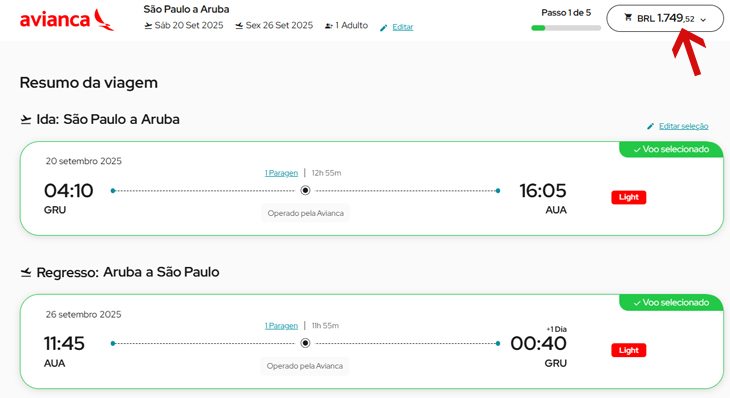Click the Passo 1 de 5 progress bar
The image size is (730, 398).
566,28
